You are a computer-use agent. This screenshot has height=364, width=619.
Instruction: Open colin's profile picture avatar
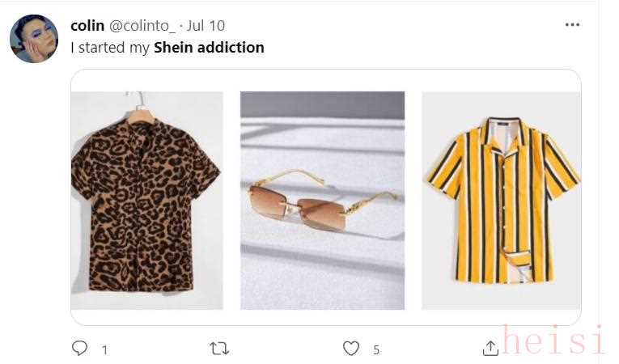(34, 39)
